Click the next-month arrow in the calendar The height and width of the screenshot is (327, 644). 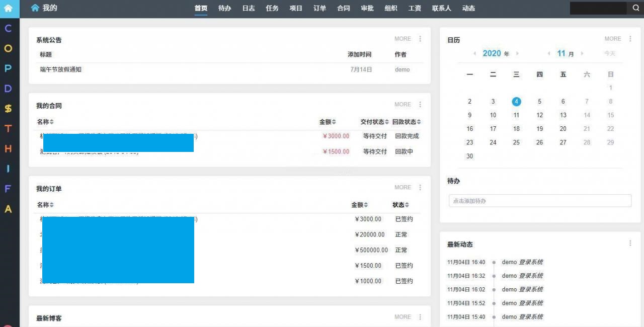[x=582, y=53]
